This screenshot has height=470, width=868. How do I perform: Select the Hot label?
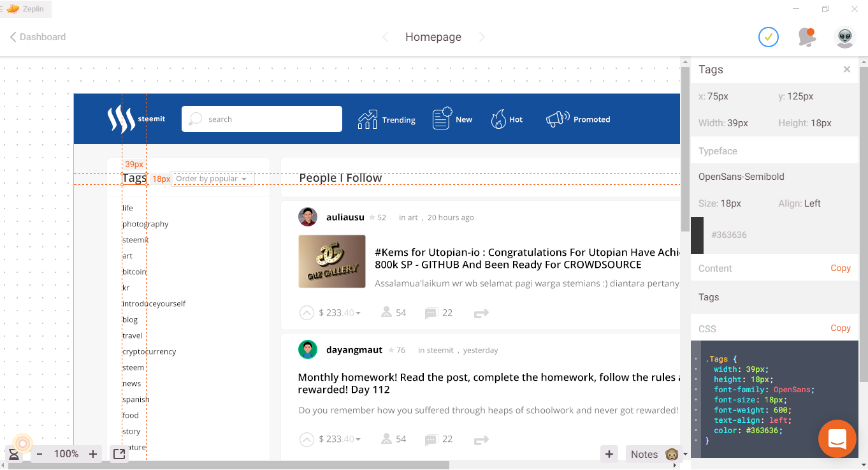pyautogui.click(x=516, y=119)
